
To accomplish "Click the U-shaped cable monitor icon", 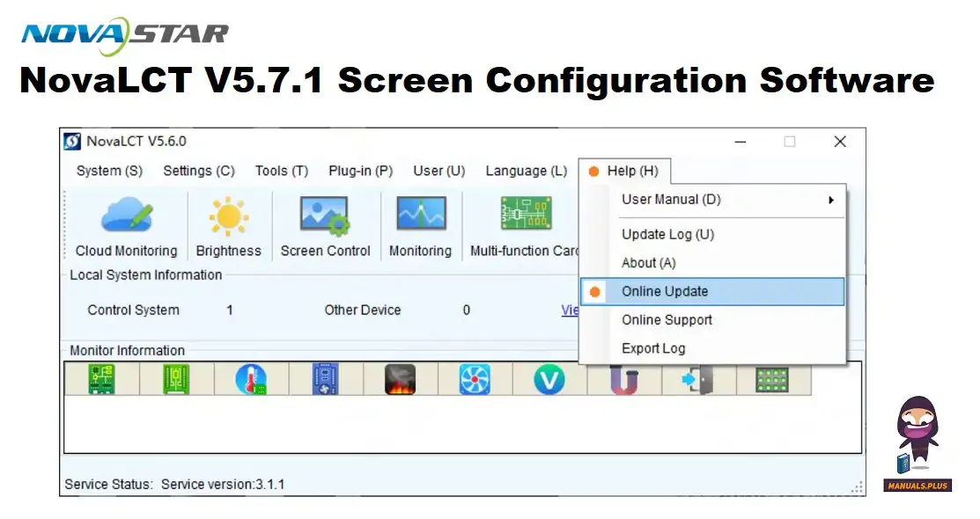I will click(623, 380).
